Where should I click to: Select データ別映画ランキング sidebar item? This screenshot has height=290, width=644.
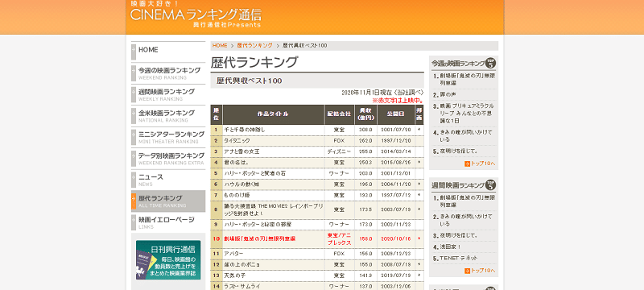coord(168,158)
